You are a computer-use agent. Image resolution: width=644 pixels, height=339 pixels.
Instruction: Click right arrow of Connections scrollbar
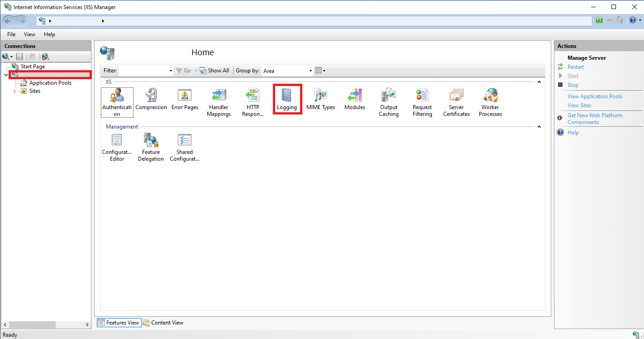pyautogui.click(x=87, y=325)
